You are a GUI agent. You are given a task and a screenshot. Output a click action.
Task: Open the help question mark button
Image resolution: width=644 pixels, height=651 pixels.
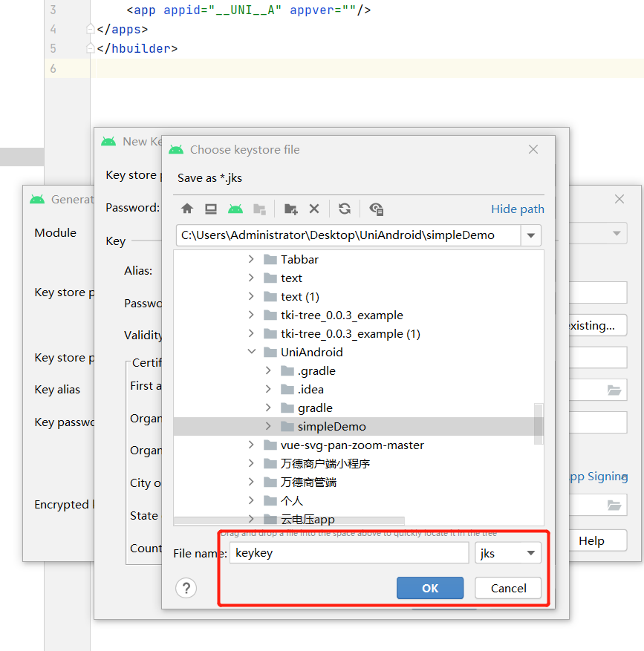[x=186, y=588]
